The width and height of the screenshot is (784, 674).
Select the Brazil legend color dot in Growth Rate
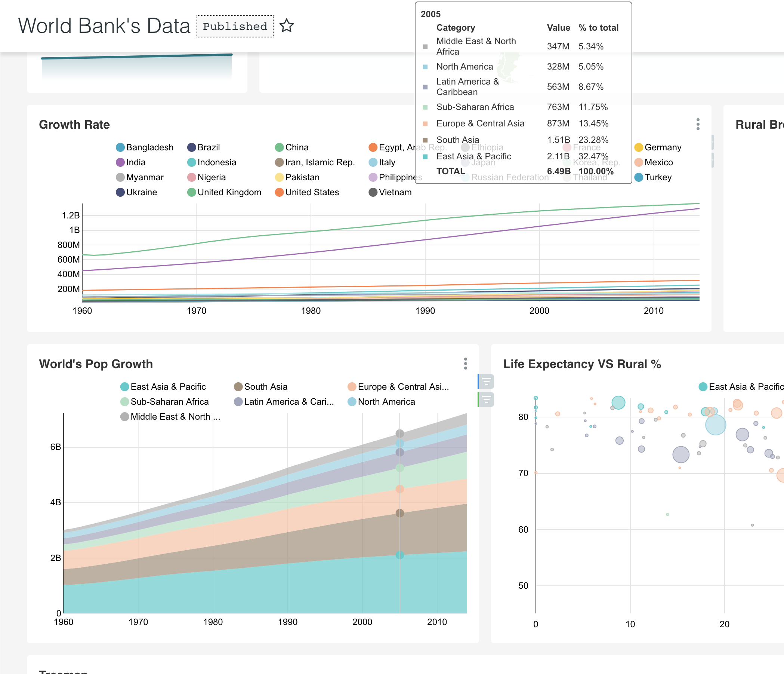tap(191, 147)
